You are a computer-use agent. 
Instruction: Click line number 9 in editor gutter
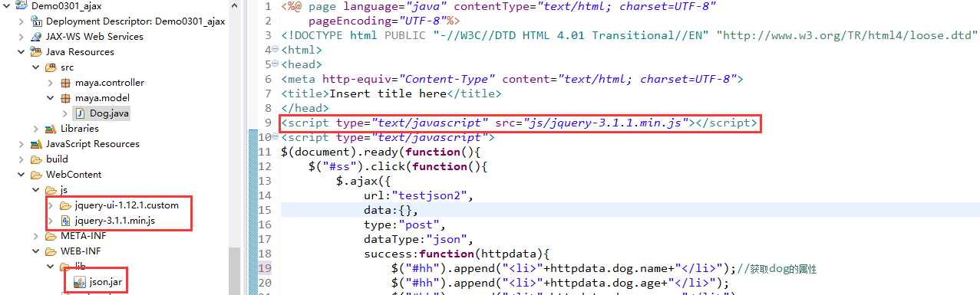click(268, 123)
